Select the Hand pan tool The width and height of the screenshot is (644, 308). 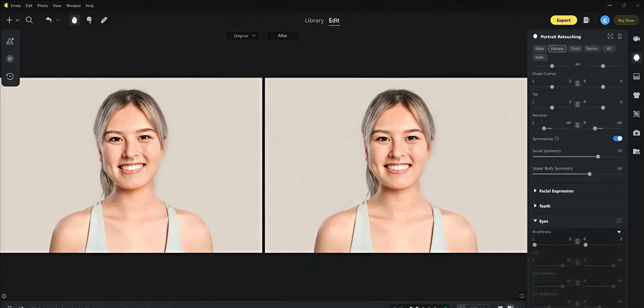pyautogui.click(x=74, y=20)
